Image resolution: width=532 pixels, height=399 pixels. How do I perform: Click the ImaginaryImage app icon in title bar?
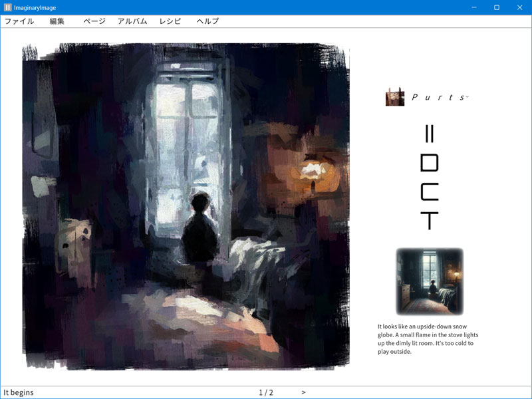pos(7,7)
